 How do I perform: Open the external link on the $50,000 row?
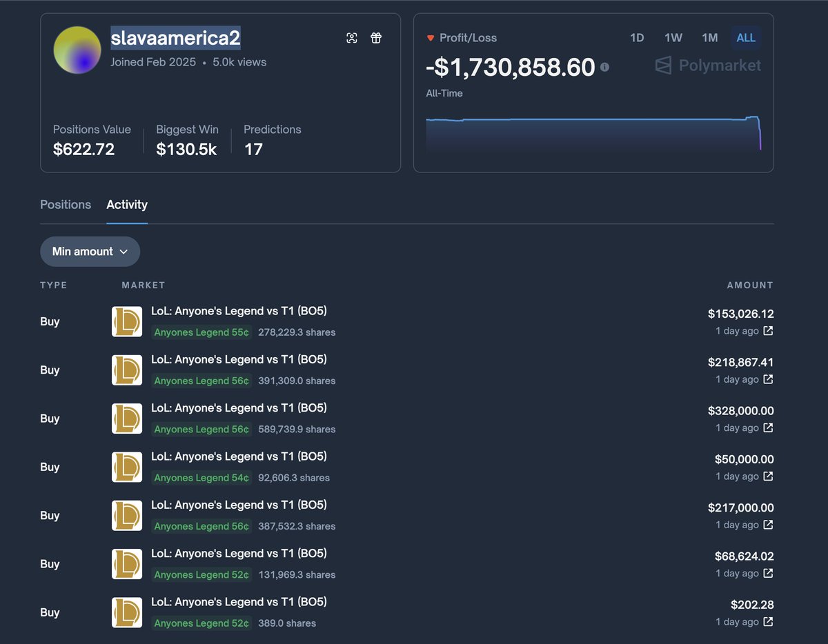coord(767,476)
